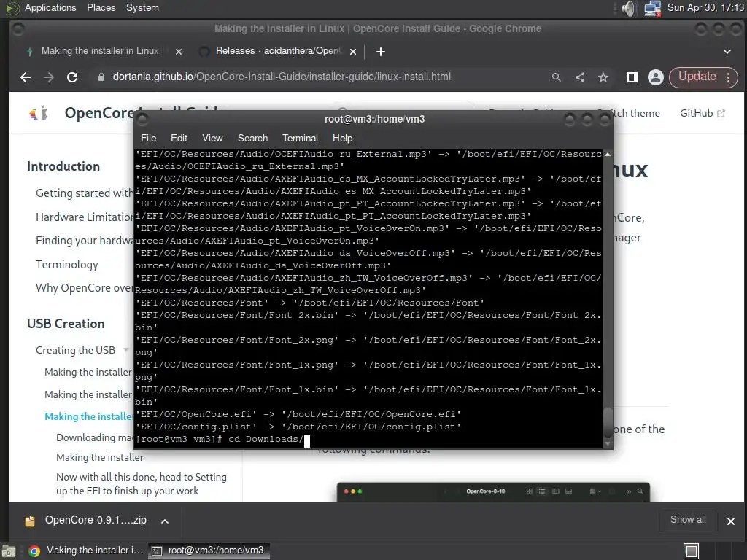Open the Terminology sidebar link
The width and height of the screenshot is (747, 560).
click(66, 264)
